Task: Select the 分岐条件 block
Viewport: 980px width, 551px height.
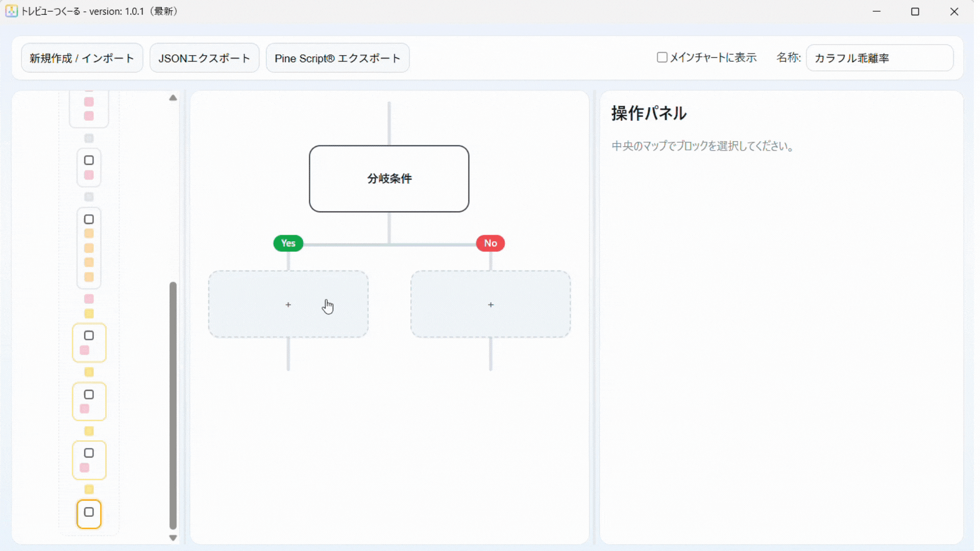Action: point(389,179)
